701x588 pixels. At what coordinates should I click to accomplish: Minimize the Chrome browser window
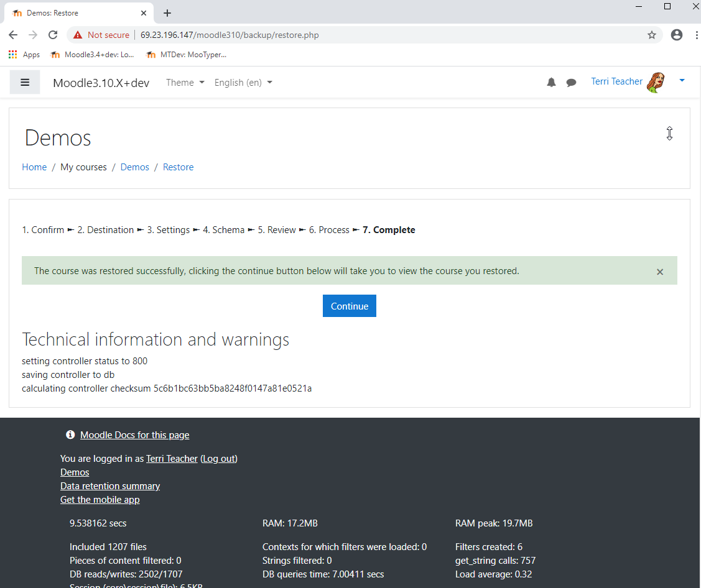click(639, 6)
